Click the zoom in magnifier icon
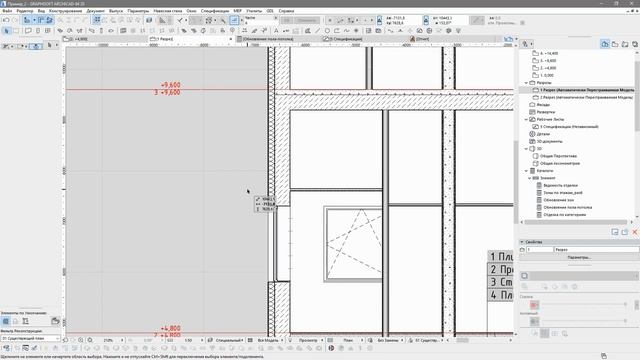Viewport: 640px width, 360px height. coord(81,340)
